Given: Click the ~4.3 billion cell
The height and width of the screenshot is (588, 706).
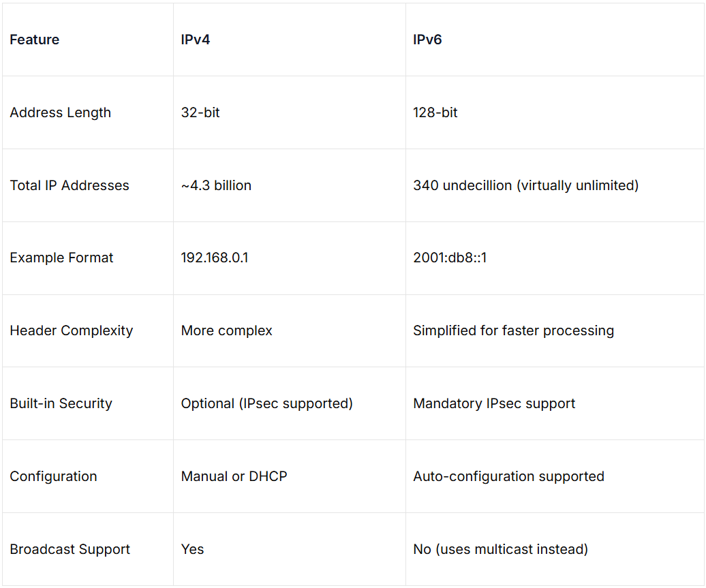Looking at the screenshot, I should [x=216, y=185].
